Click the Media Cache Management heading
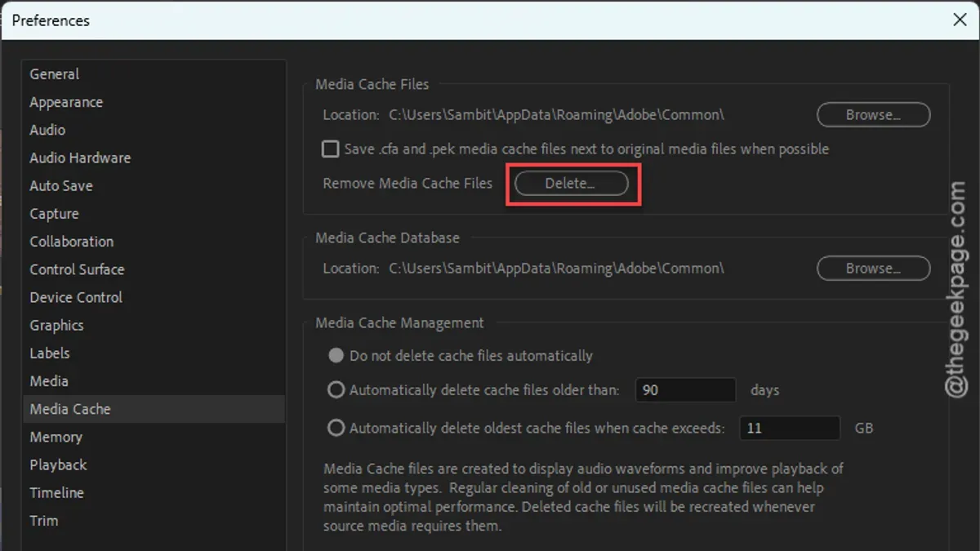The width and height of the screenshot is (980, 551). point(399,323)
